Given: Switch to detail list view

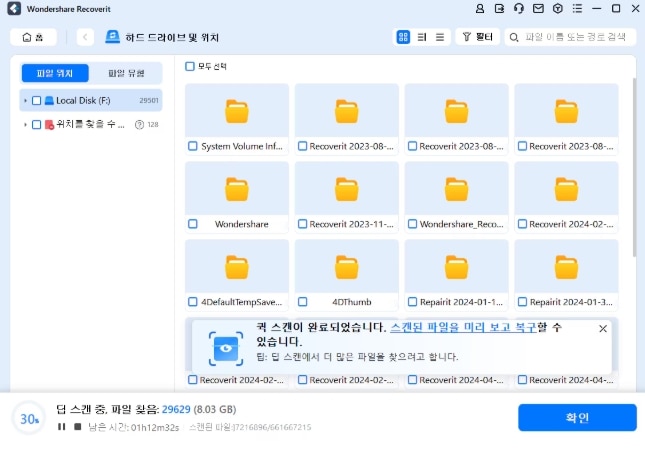Looking at the screenshot, I should [x=422, y=37].
